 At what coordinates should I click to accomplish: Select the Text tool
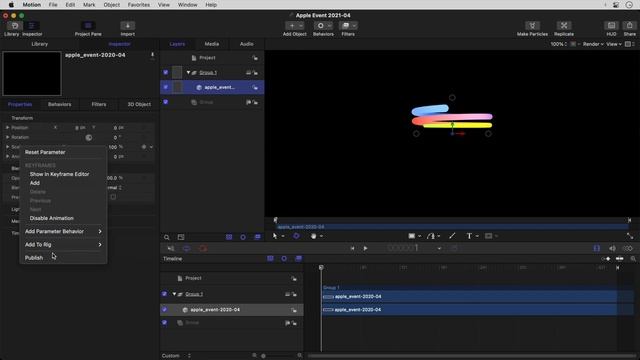pyautogui.click(x=469, y=236)
